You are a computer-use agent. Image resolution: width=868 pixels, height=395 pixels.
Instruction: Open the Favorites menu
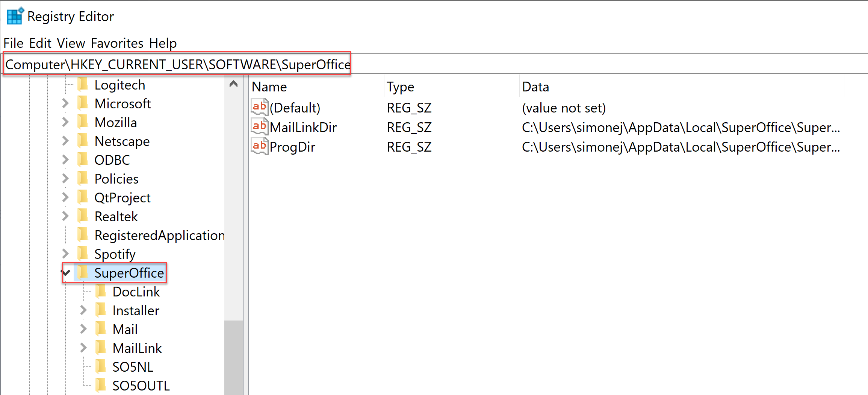tap(117, 43)
